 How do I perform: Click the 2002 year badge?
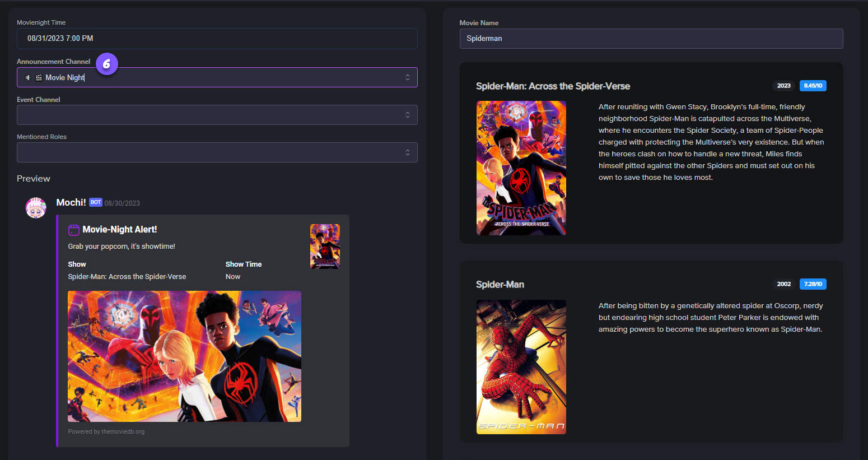[x=783, y=284]
